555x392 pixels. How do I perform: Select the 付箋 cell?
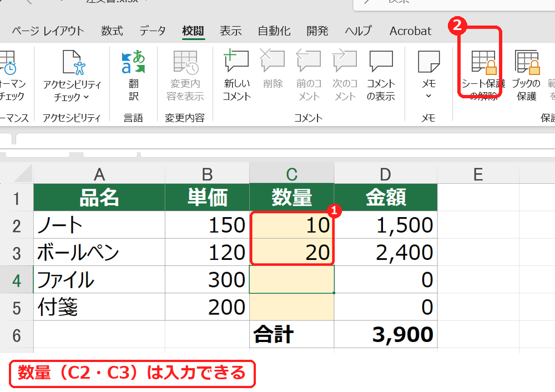click(x=99, y=306)
